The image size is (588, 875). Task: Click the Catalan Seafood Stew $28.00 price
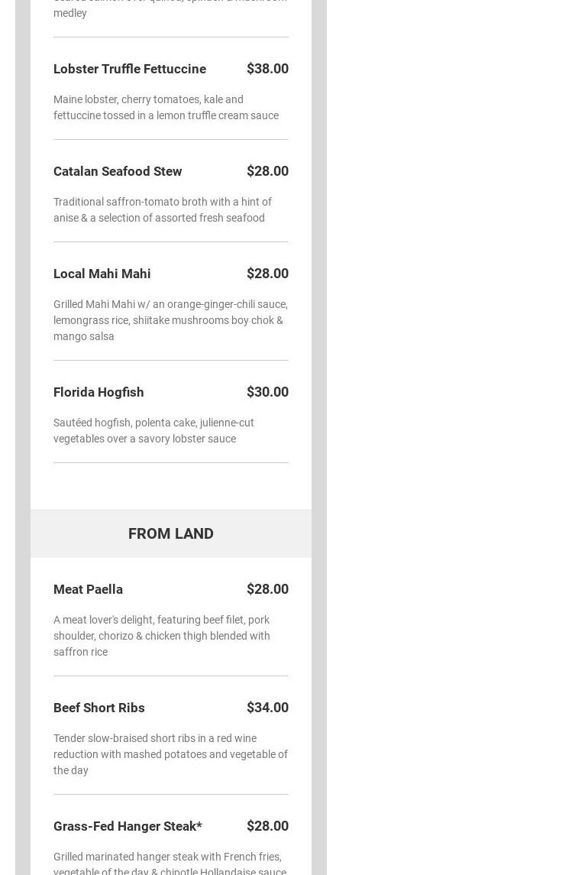pyautogui.click(x=267, y=171)
